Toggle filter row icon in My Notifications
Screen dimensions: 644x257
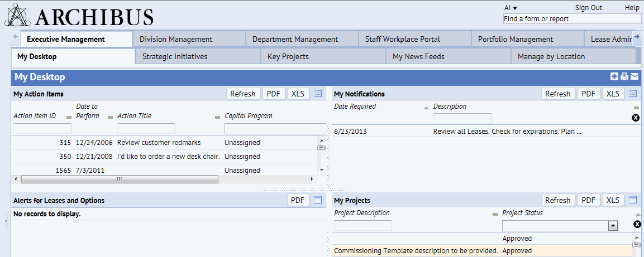(632, 94)
